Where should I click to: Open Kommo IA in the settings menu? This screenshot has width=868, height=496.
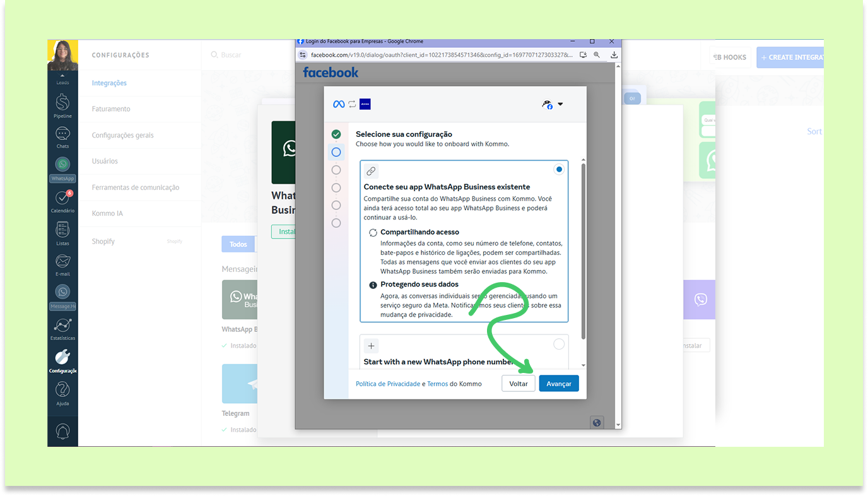point(107,213)
